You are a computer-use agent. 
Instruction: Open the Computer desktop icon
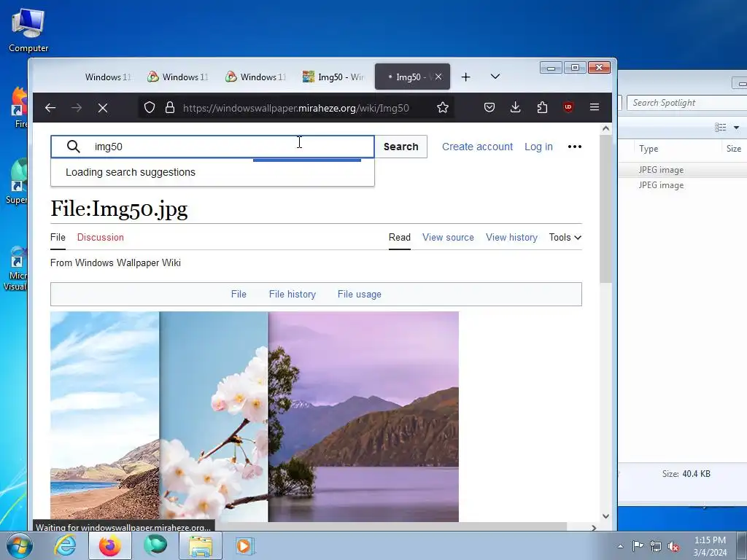tap(28, 30)
